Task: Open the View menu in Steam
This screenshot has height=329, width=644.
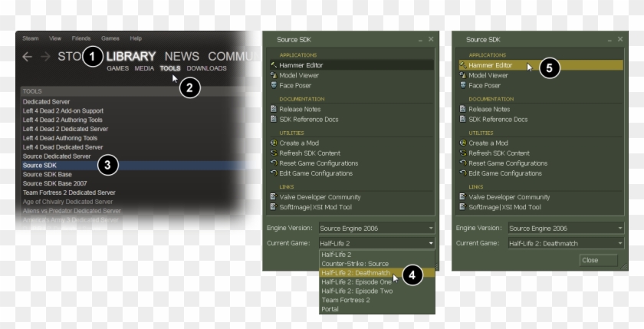Action: tap(55, 38)
